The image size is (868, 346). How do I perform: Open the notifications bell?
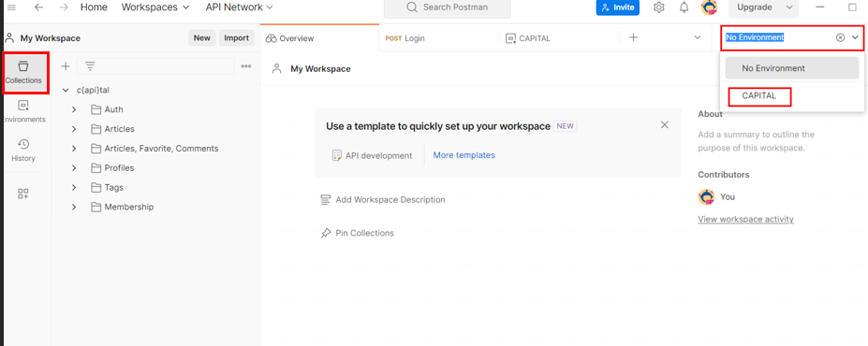[684, 7]
